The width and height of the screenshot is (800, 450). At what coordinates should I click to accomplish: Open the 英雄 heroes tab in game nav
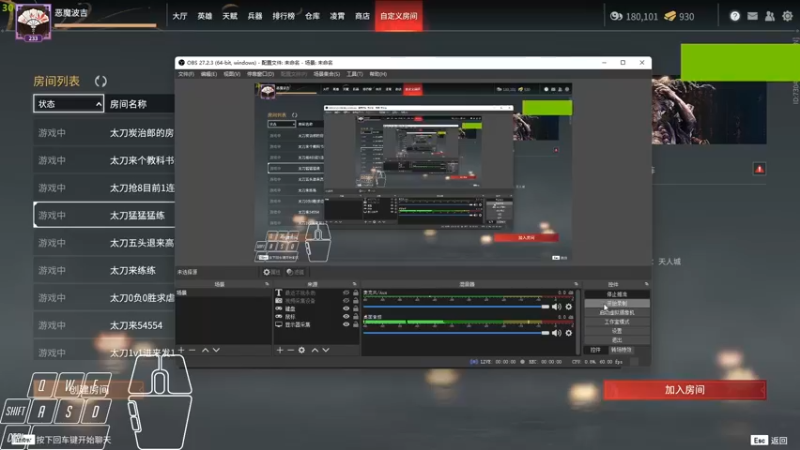point(205,16)
